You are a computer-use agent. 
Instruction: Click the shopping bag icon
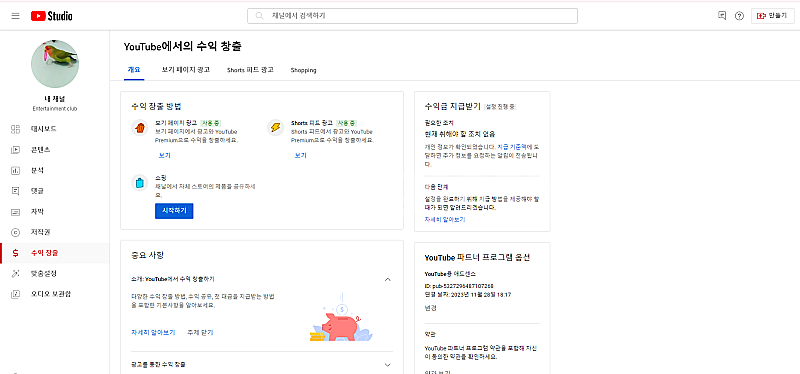pyautogui.click(x=139, y=183)
